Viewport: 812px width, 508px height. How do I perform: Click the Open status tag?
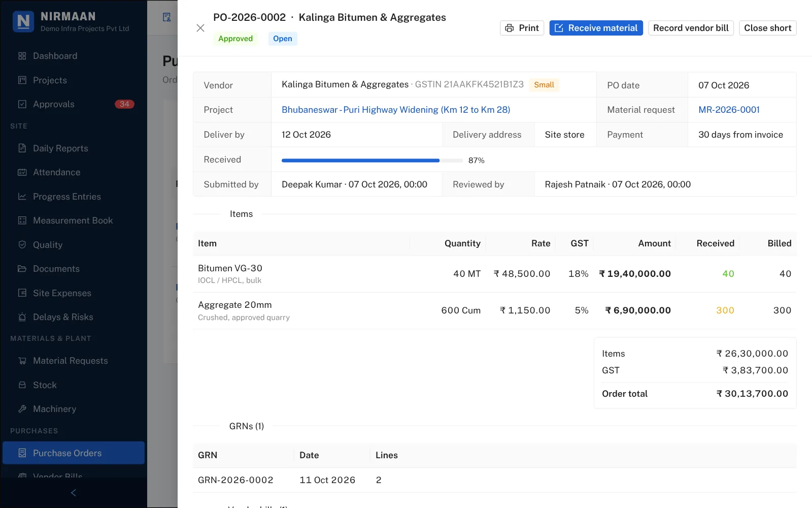click(283, 39)
